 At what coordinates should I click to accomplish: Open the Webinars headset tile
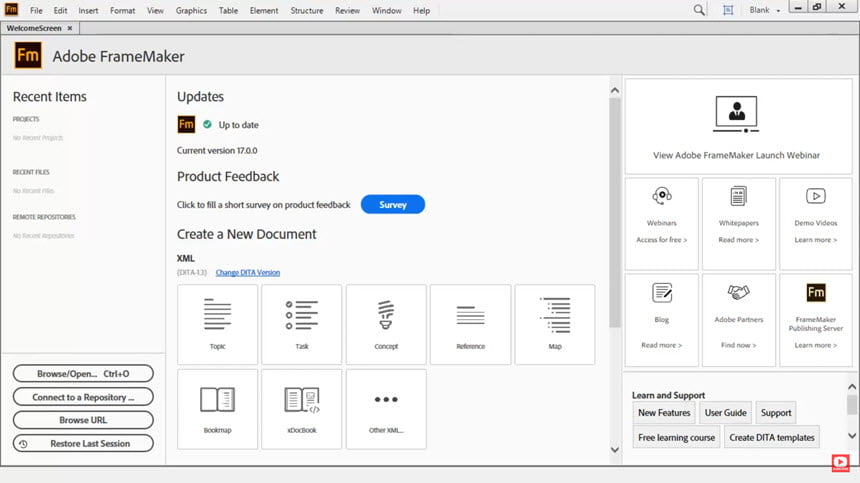(661, 224)
